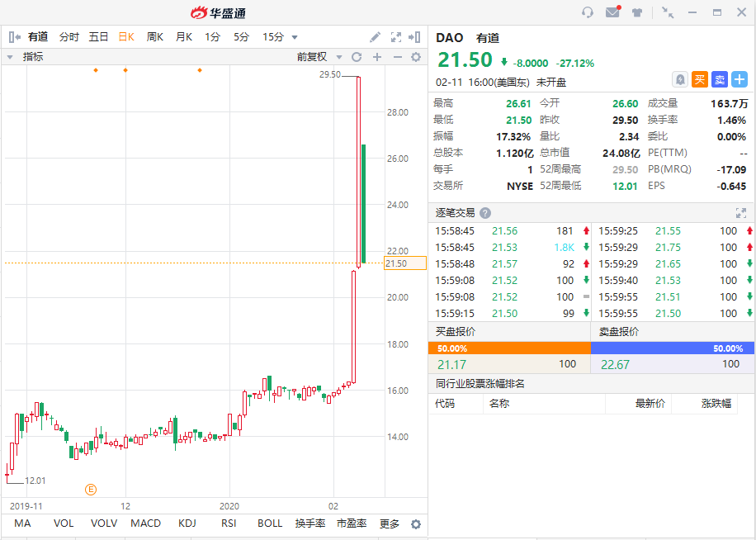Sort by 涨跌幅 column header
Screen dimensions: 756x540
[716, 404]
